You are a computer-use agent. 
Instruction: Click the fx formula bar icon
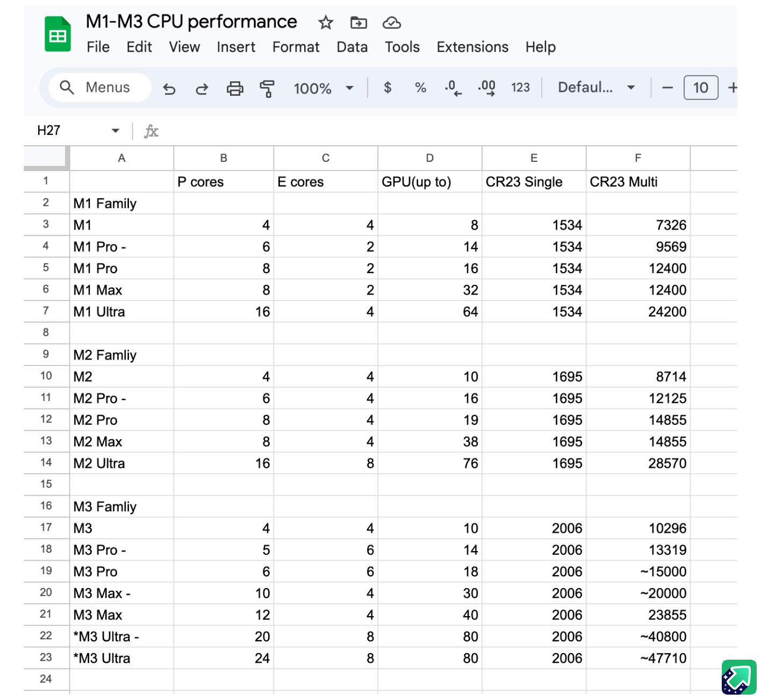click(151, 131)
